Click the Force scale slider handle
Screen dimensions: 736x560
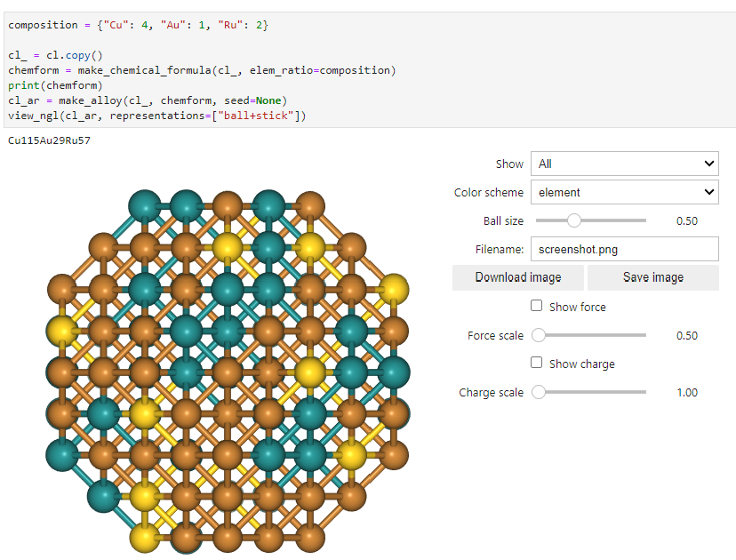pyautogui.click(x=539, y=336)
